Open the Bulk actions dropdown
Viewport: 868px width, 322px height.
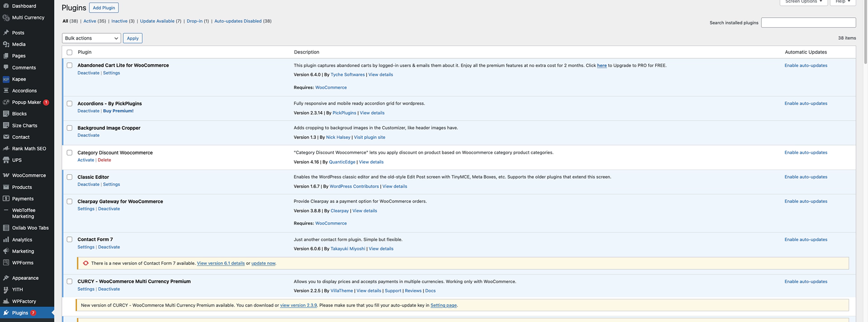pyautogui.click(x=91, y=38)
